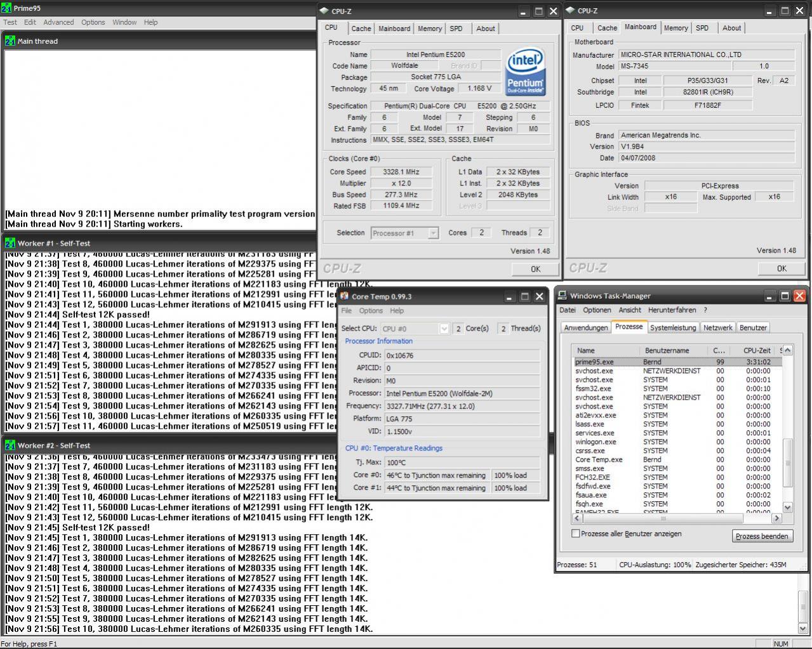
Task: Click the Tj. Max 100°C field
Action: point(462,462)
